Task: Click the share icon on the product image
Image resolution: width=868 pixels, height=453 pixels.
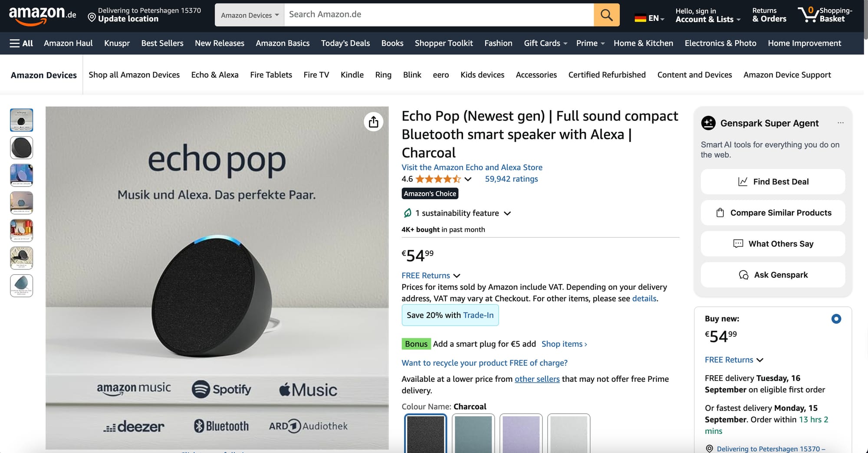Action: (373, 122)
